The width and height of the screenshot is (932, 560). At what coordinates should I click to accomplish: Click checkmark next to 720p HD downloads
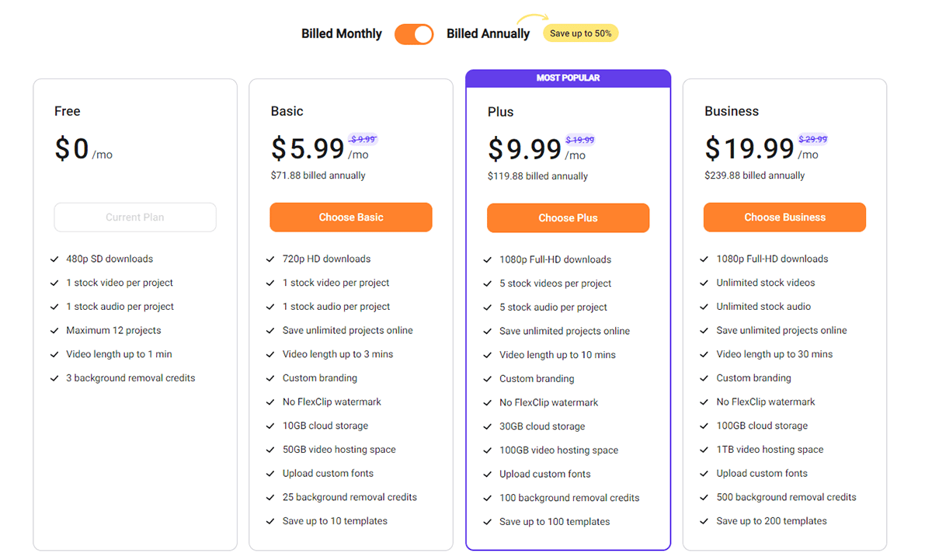tap(270, 259)
